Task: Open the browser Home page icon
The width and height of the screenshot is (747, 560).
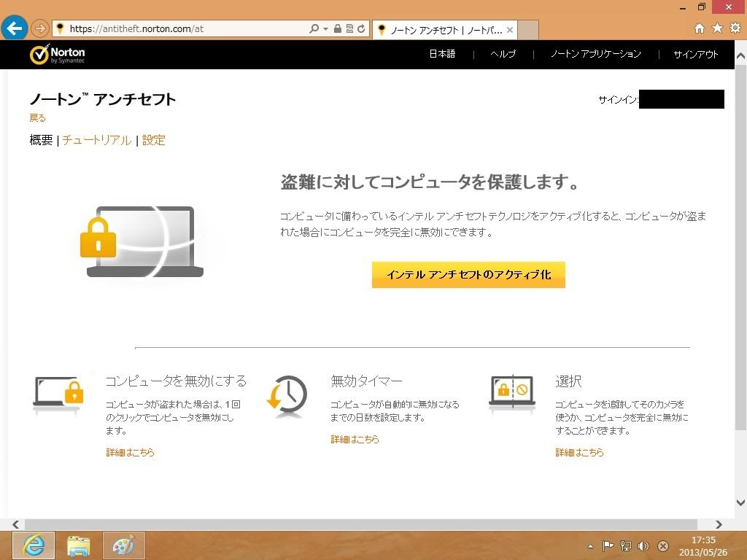Action: pos(699,28)
